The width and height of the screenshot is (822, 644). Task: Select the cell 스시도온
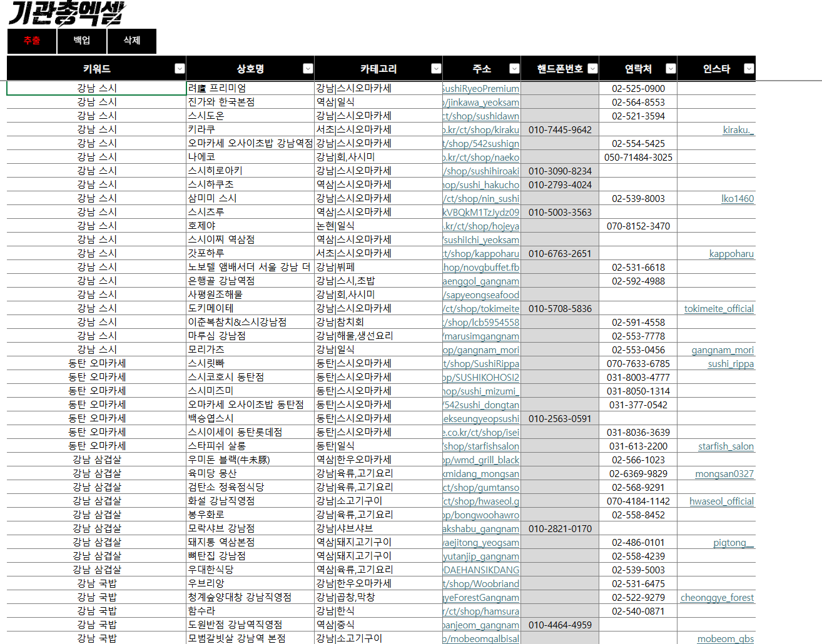click(x=250, y=116)
